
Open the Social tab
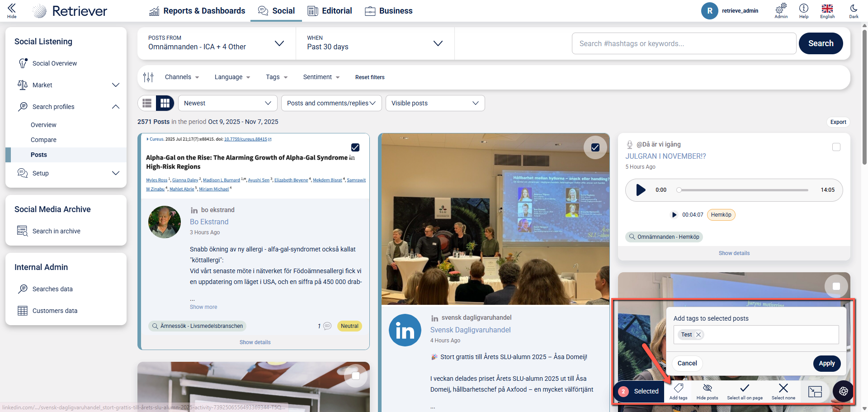pyautogui.click(x=276, y=11)
